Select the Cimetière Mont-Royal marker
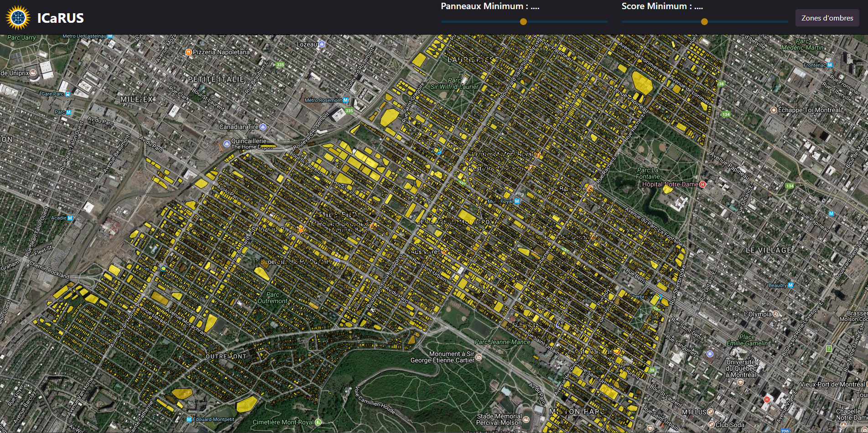868x433 pixels. pyautogui.click(x=318, y=422)
